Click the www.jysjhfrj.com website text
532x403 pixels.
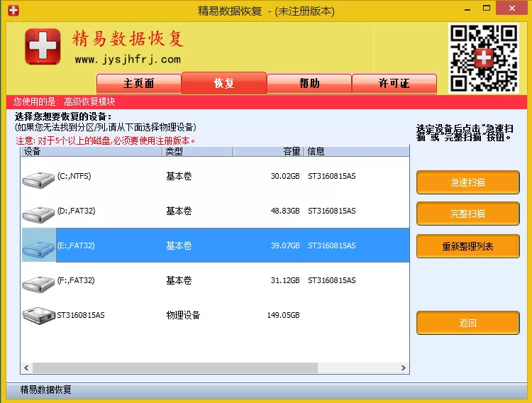pyautogui.click(x=128, y=60)
